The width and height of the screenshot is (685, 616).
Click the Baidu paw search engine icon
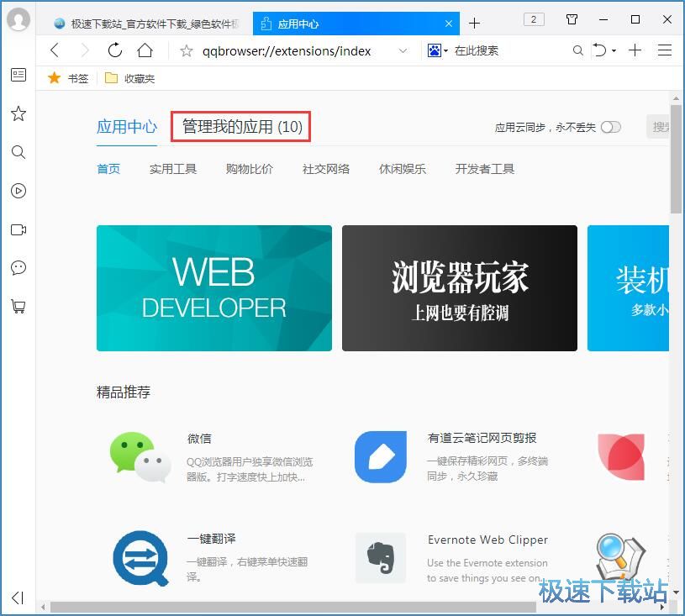pyautogui.click(x=434, y=50)
